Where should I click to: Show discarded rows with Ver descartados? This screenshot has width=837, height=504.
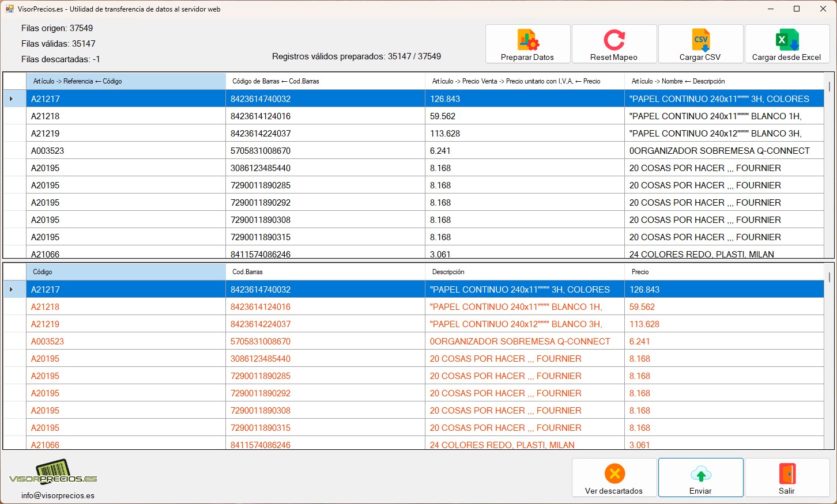tap(614, 478)
